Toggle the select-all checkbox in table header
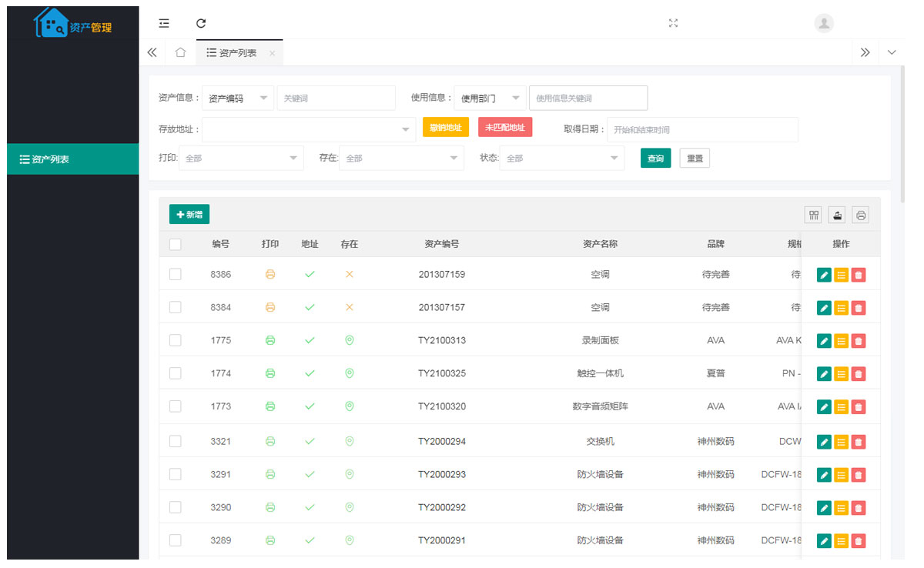Screen dimensions: 924x568 click(x=176, y=244)
